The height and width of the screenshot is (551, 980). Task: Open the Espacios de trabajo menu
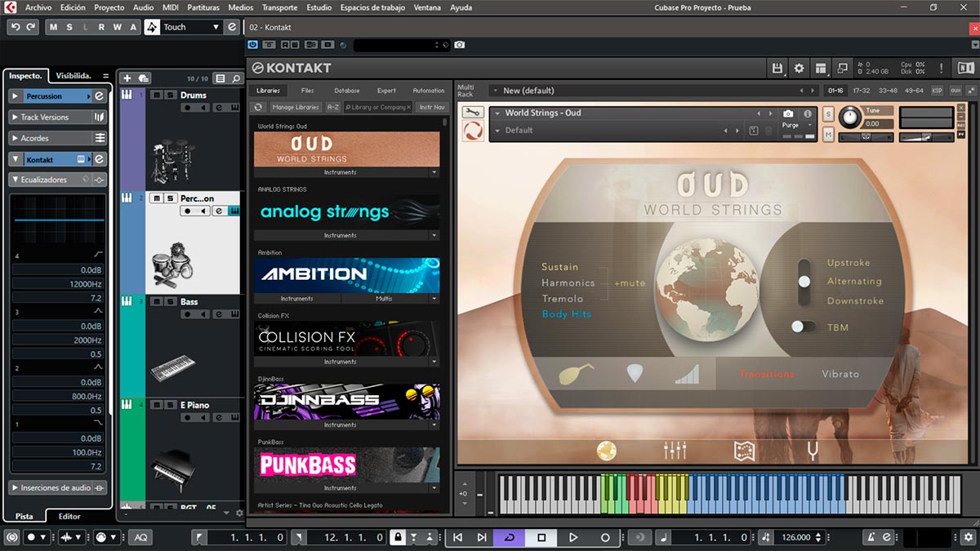(x=373, y=7)
